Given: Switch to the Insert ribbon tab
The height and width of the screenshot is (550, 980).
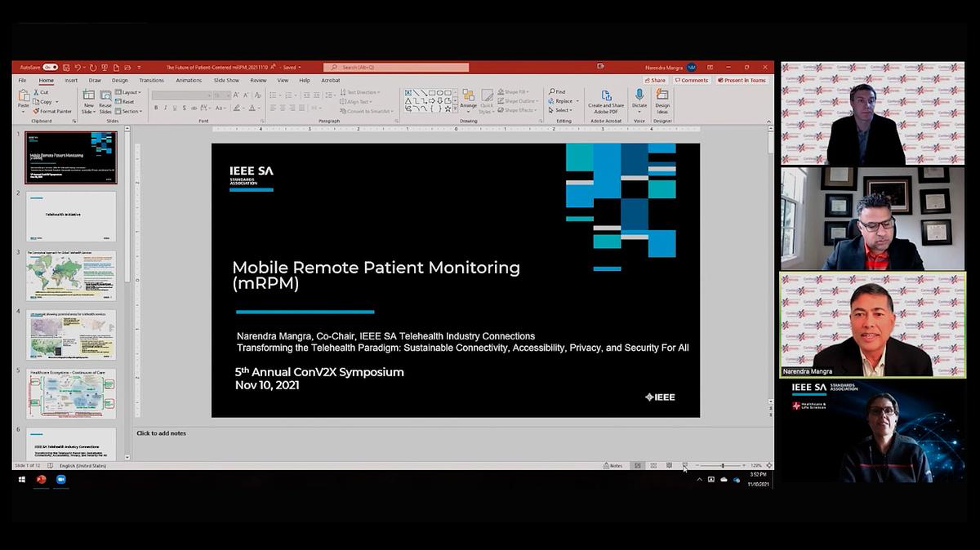Looking at the screenshot, I should tap(71, 80).
